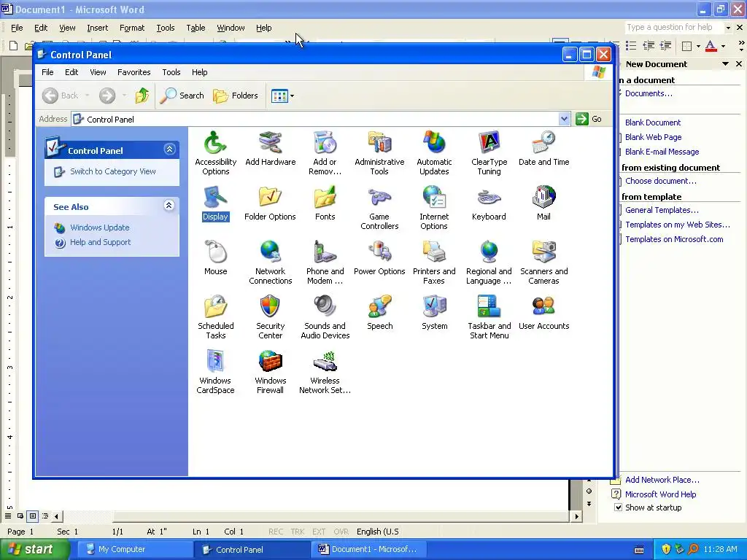Click Word font color button

711,46
